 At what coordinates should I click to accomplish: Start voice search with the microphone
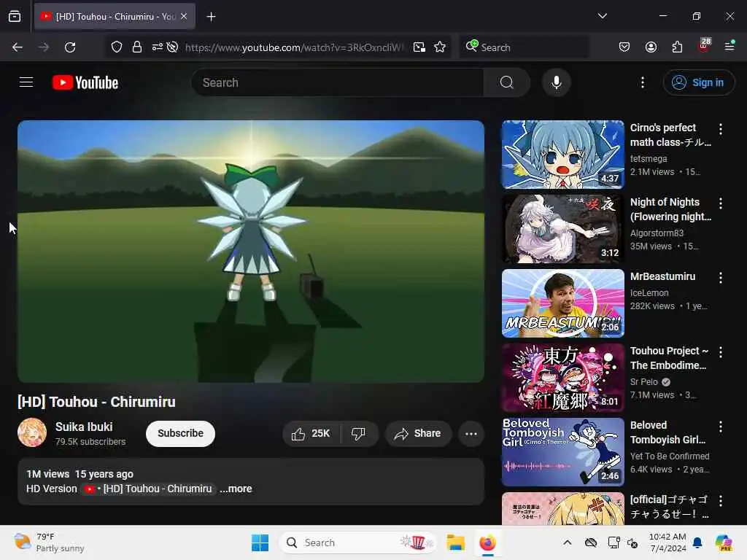556,82
